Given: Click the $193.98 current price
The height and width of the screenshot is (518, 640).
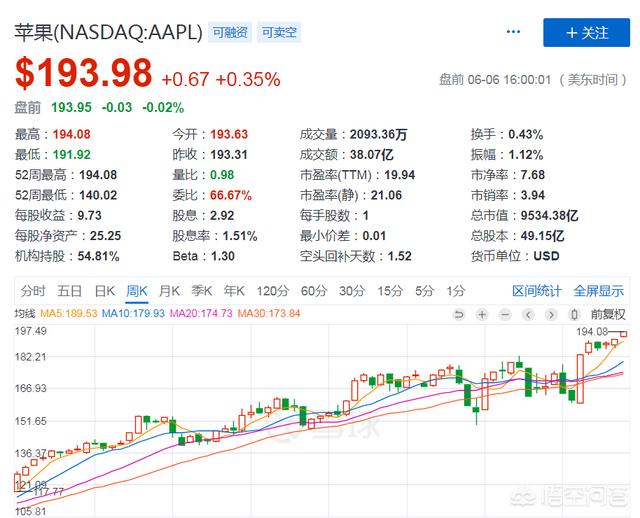Looking at the screenshot, I should [84, 73].
